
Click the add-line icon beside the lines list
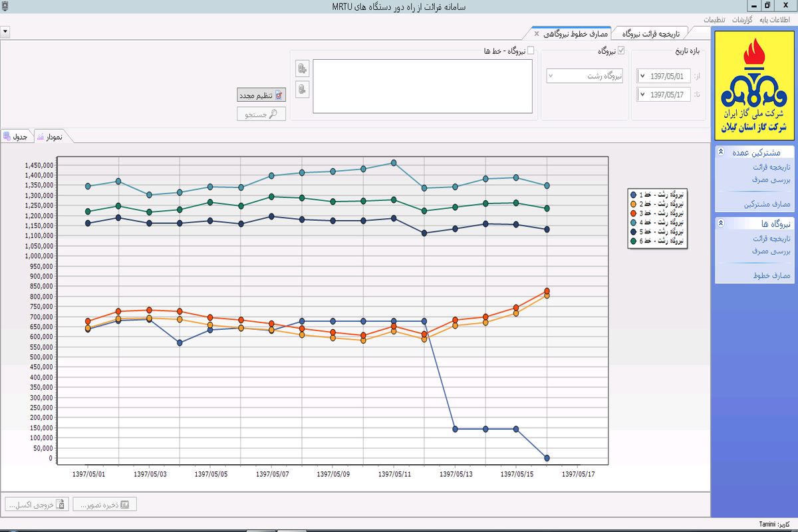(303, 68)
